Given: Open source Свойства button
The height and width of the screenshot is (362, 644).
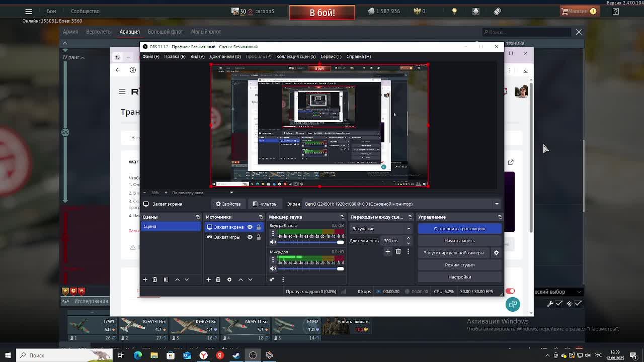Looking at the screenshot, I should tap(228, 204).
